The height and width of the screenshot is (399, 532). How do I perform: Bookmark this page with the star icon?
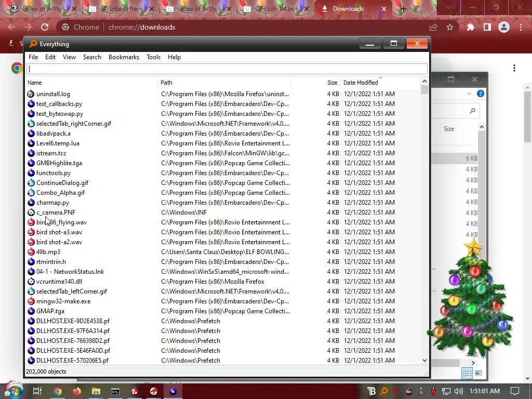[x=450, y=27]
